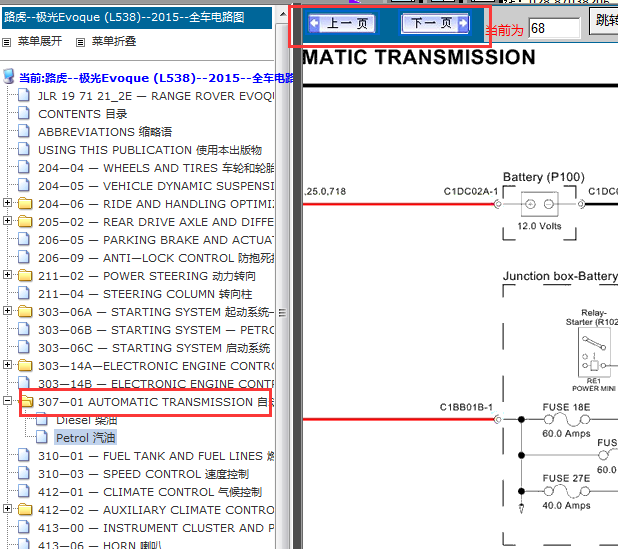Click document icon beside Petrol 汽油
The height and width of the screenshot is (549, 618).
tap(42, 437)
